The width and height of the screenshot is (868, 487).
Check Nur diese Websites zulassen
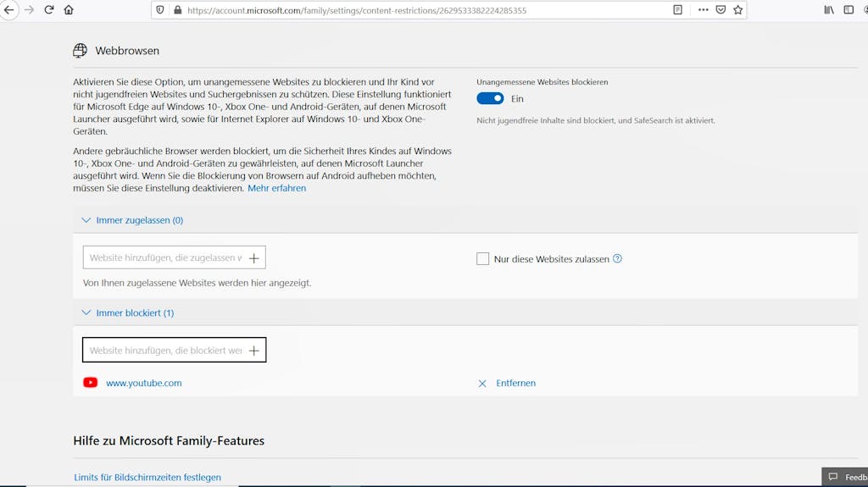point(482,258)
